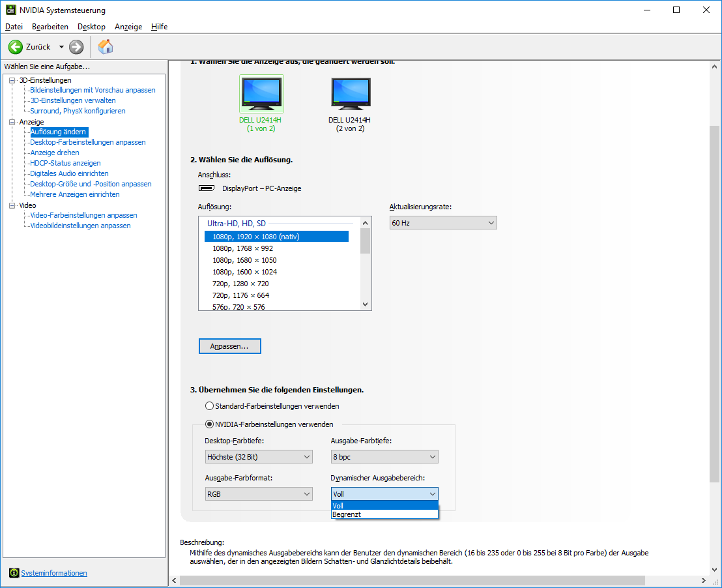
Task: Open the Aktualisierungsrate 60 Hz dropdown
Action: pyautogui.click(x=443, y=223)
